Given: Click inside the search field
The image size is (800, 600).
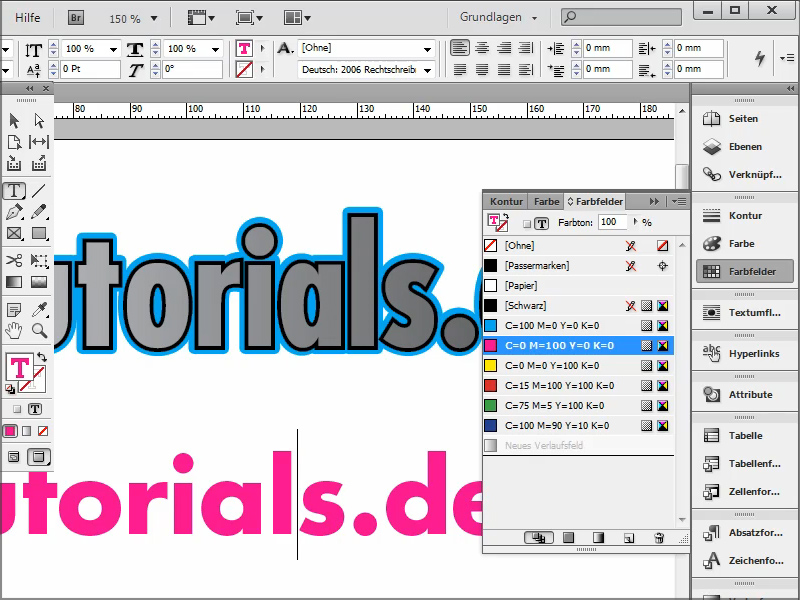Looking at the screenshot, I should coord(620,16).
